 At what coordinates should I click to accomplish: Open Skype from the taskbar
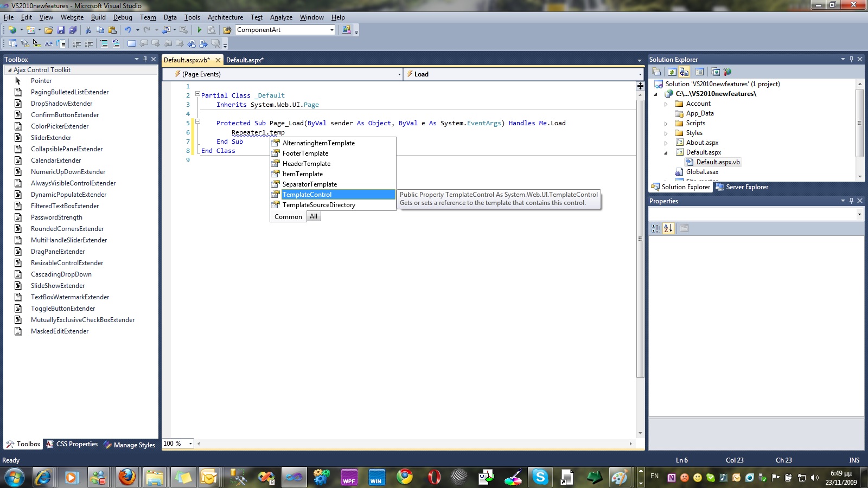(x=540, y=477)
